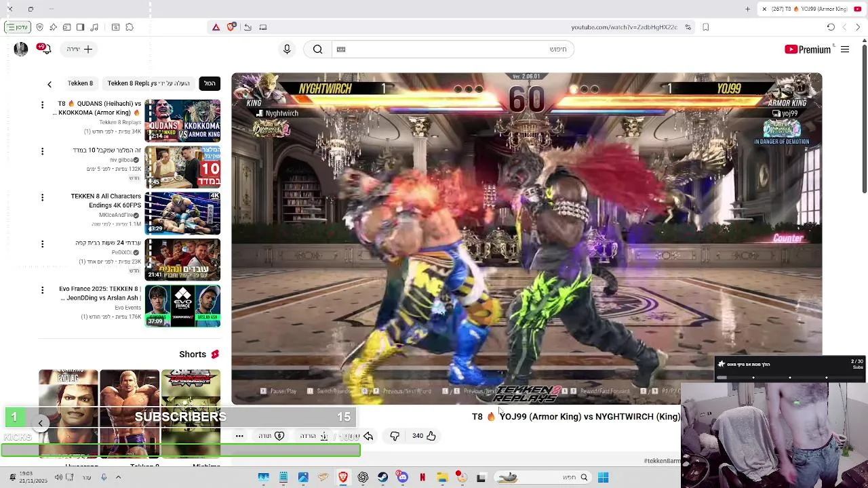Open more video actions ellipsis button
The height and width of the screenshot is (488, 868).
tap(239, 436)
